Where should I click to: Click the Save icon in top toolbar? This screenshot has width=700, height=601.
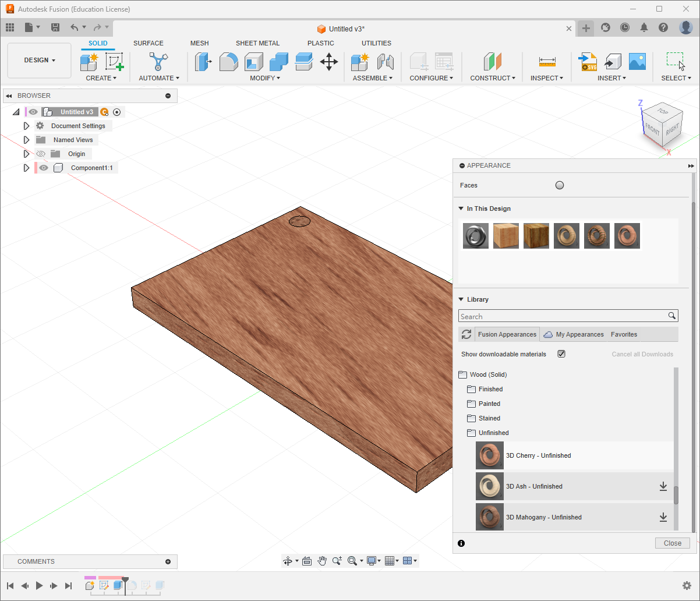coord(55,27)
